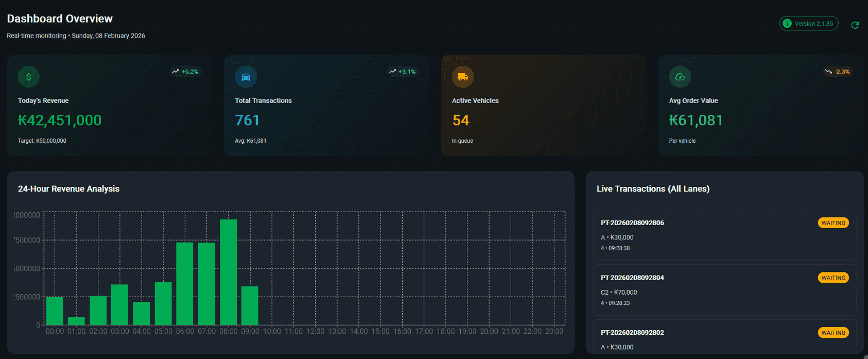The width and height of the screenshot is (868, 359).
Task: Click the 12:00 x-axis label
Action: 316,331
